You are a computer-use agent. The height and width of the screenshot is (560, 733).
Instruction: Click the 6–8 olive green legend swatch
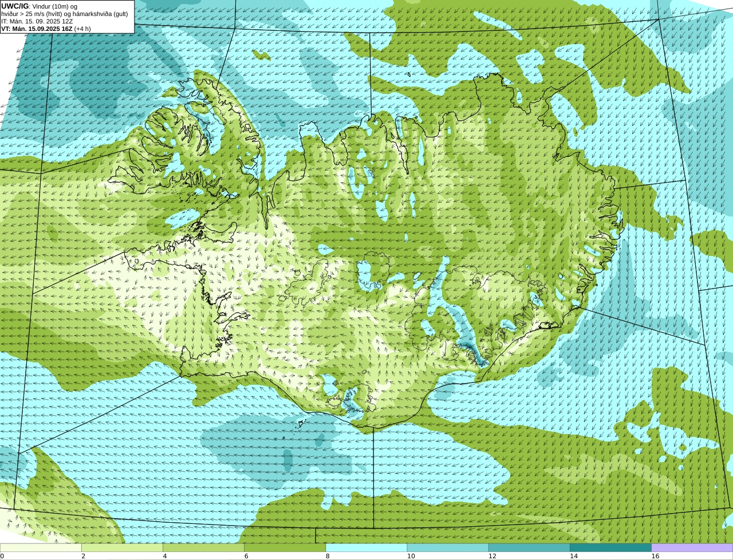click(285, 547)
